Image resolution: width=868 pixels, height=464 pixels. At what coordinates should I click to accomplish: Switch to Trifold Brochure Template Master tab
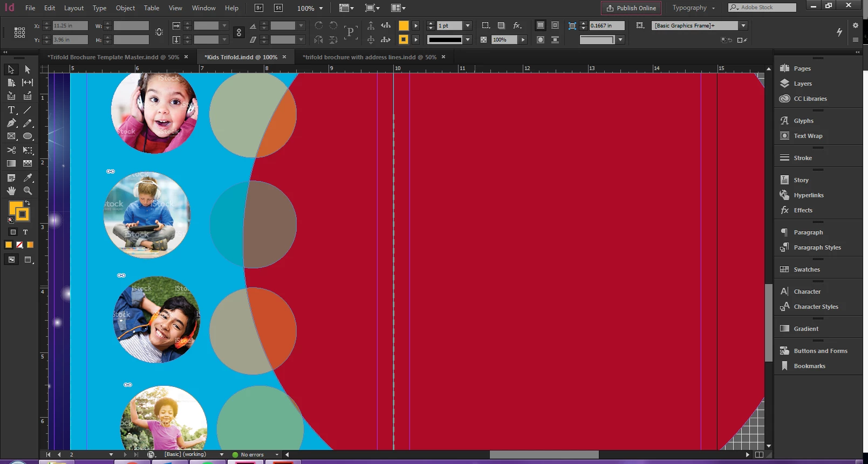click(113, 57)
